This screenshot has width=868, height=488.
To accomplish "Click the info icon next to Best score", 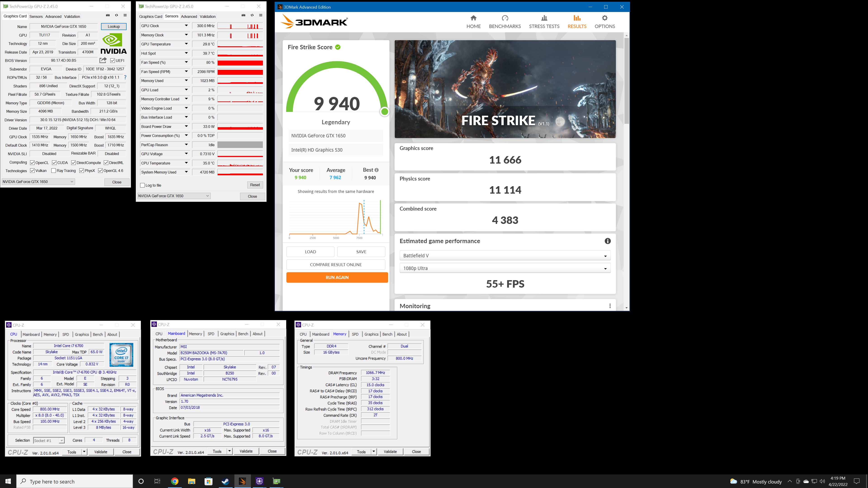I will click(376, 170).
